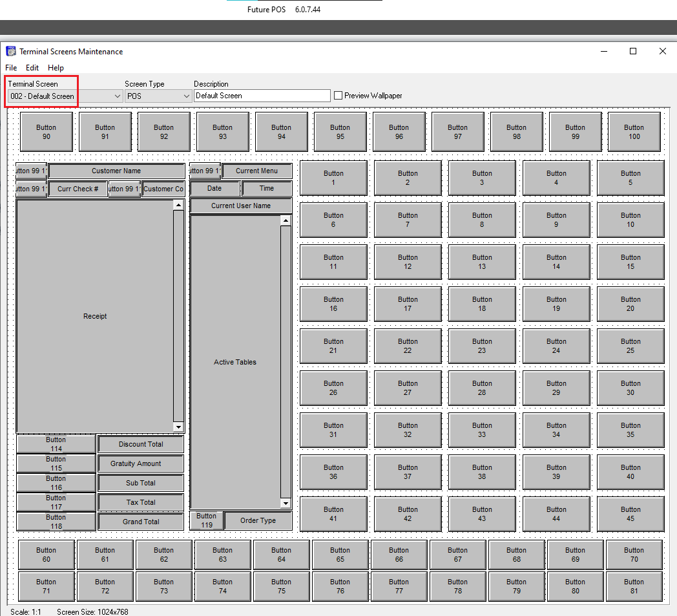Click the Customer Name field
Image resolution: width=677 pixels, height=616 pixels.
point(116,171)
